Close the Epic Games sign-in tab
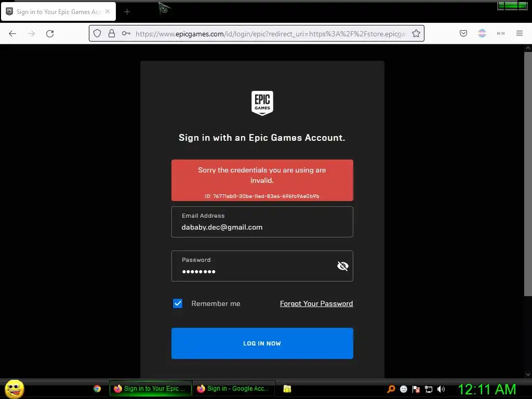The height and width of the screenshot is (399, 532). click(x=108, y=11)
